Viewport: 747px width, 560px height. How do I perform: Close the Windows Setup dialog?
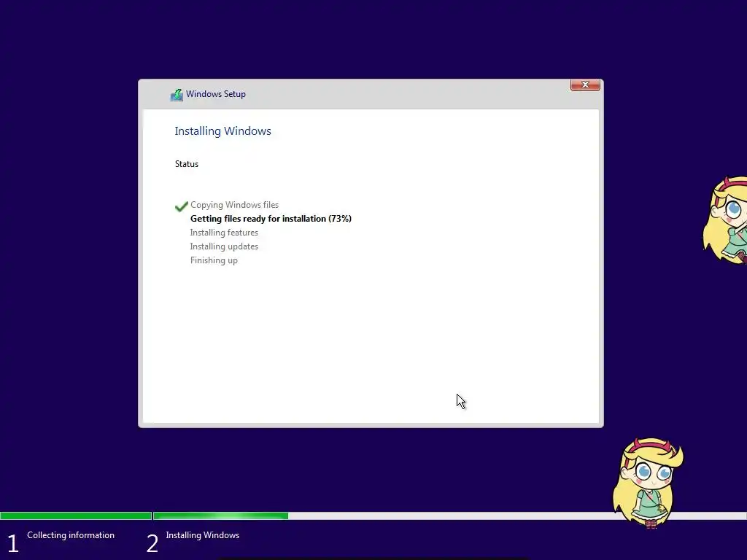(x=585, y=85)
